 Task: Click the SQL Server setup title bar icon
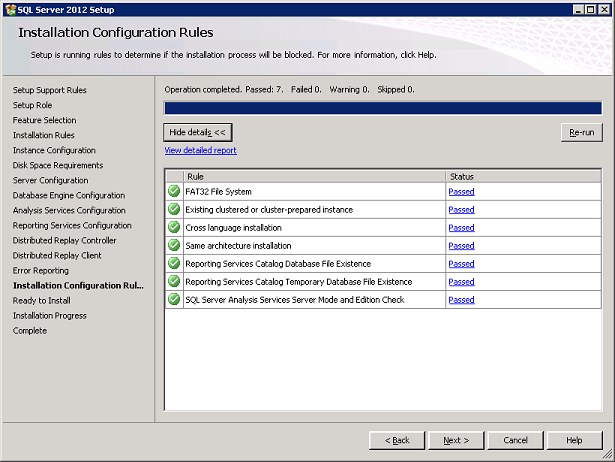(11, 9)
